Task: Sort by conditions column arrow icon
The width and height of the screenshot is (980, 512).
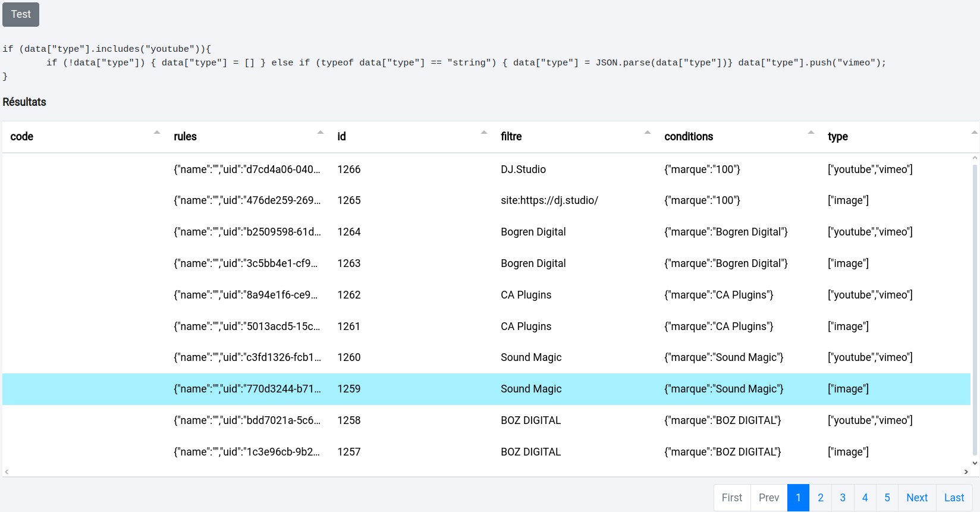Action: tap(811, 133)
